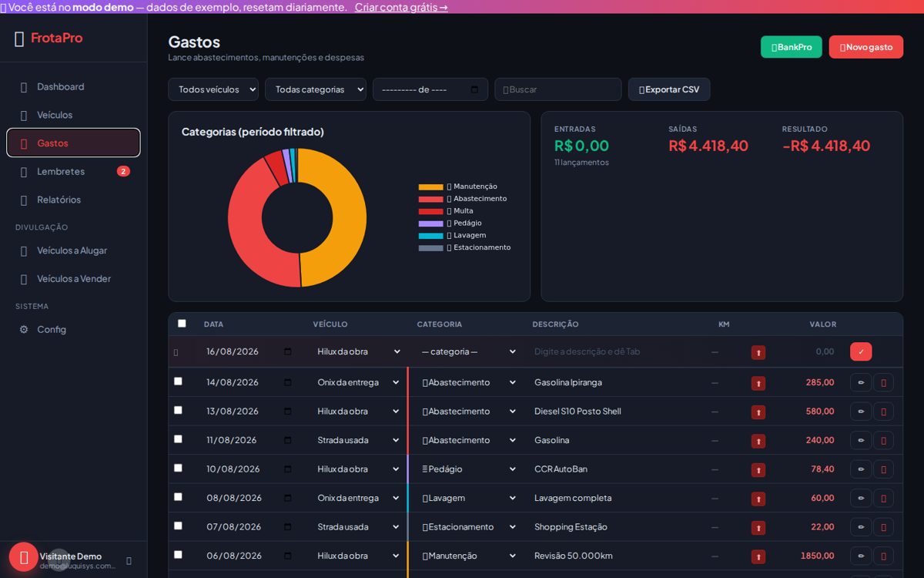The width and height of the screenshot is (924, 578).
Task: Open calendar picker on date filter
Action: tap(474, 89)
